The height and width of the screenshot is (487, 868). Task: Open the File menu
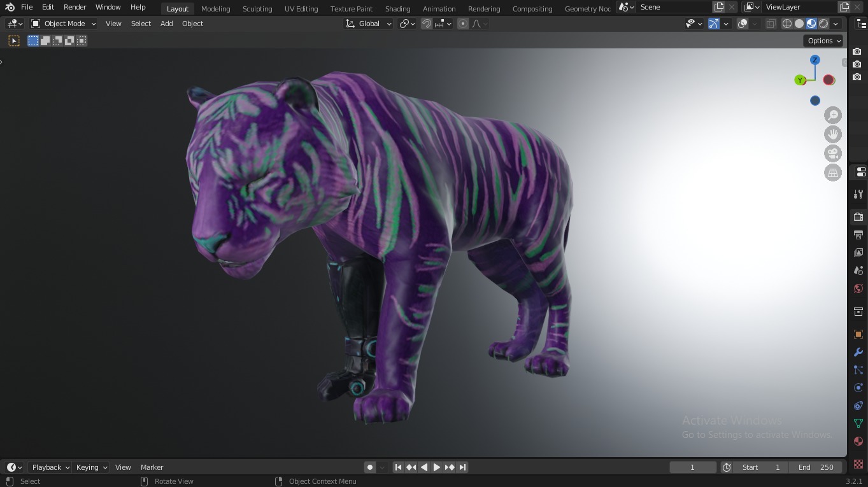27,7
